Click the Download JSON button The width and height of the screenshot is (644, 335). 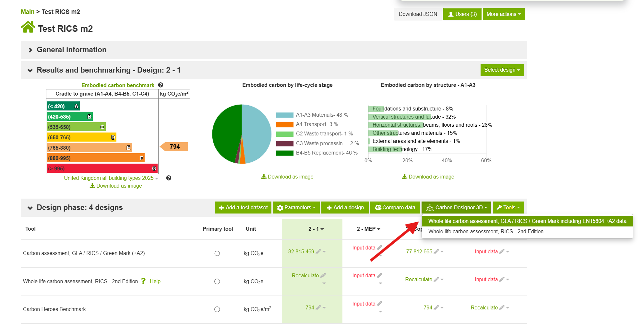pos(418,14)
